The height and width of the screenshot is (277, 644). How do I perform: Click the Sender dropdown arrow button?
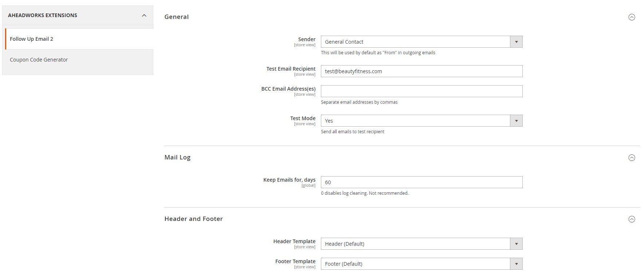(x=516, y=42)
